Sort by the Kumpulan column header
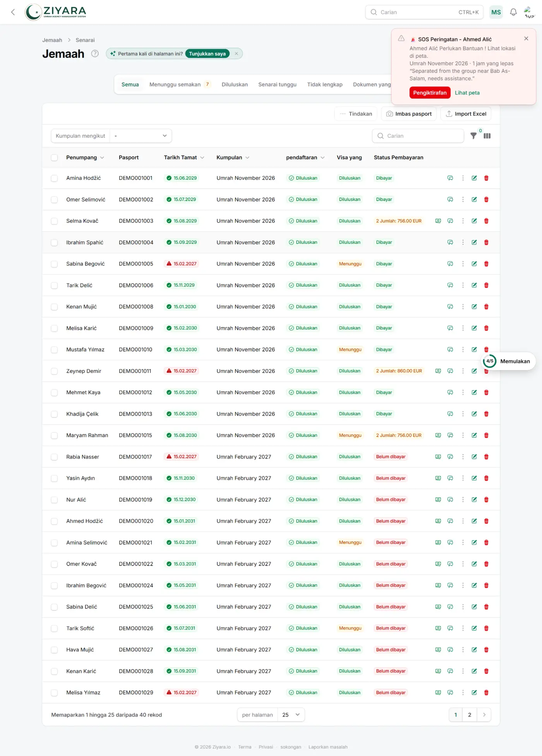This screenshot has width=542, height=756. (x=233, y=157)
